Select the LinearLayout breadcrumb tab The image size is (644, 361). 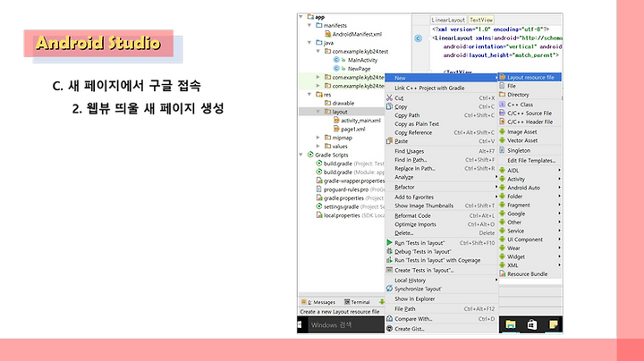point(448,20)
